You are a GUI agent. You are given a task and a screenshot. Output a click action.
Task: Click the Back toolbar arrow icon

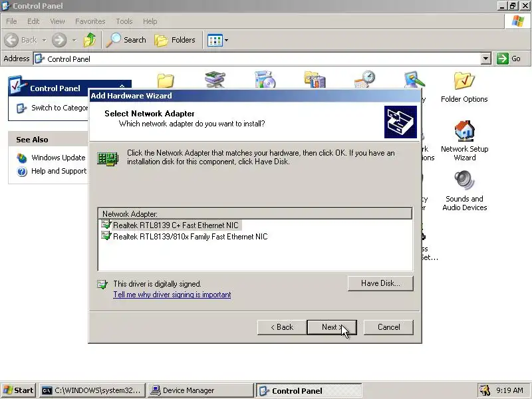click(11, 40)
